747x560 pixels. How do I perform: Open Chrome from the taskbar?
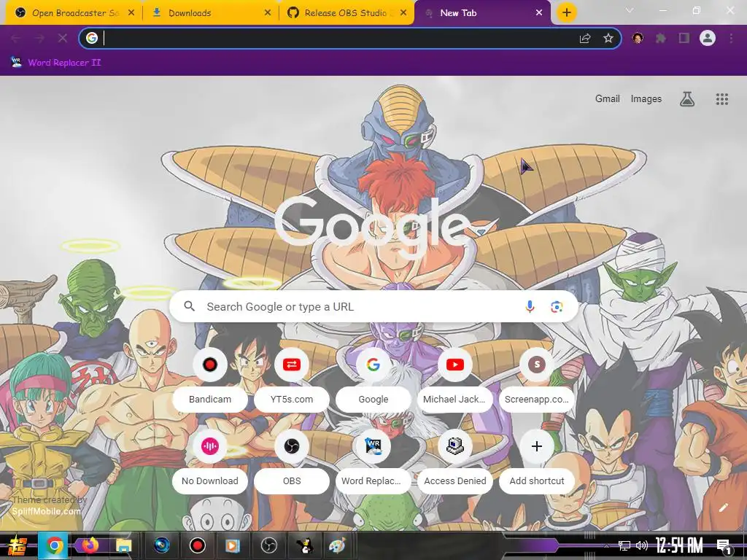(54, 545)
